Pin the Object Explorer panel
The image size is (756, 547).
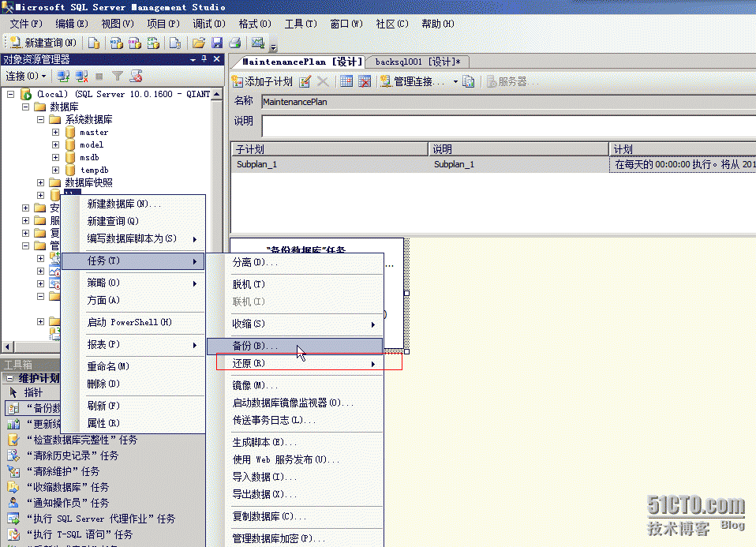204,59
